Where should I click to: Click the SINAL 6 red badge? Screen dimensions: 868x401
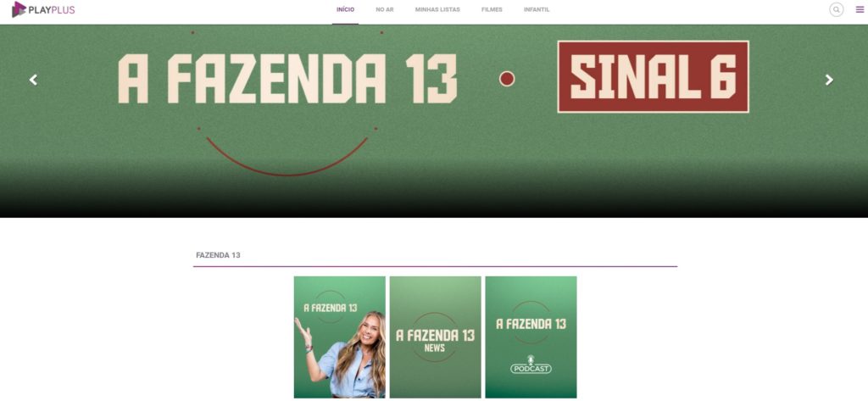(654, 76)
